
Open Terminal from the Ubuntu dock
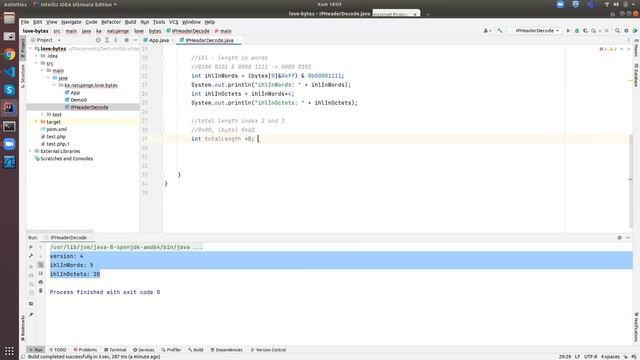(9, 126)
